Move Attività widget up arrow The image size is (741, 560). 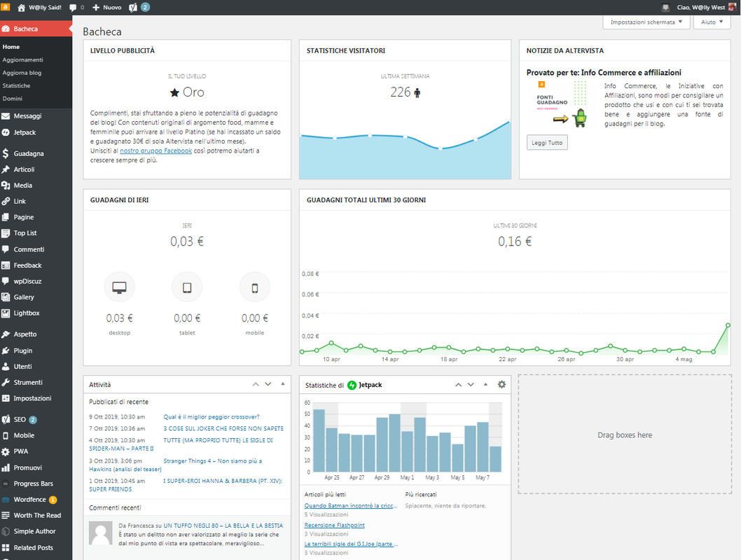click(x=256, y=384)
